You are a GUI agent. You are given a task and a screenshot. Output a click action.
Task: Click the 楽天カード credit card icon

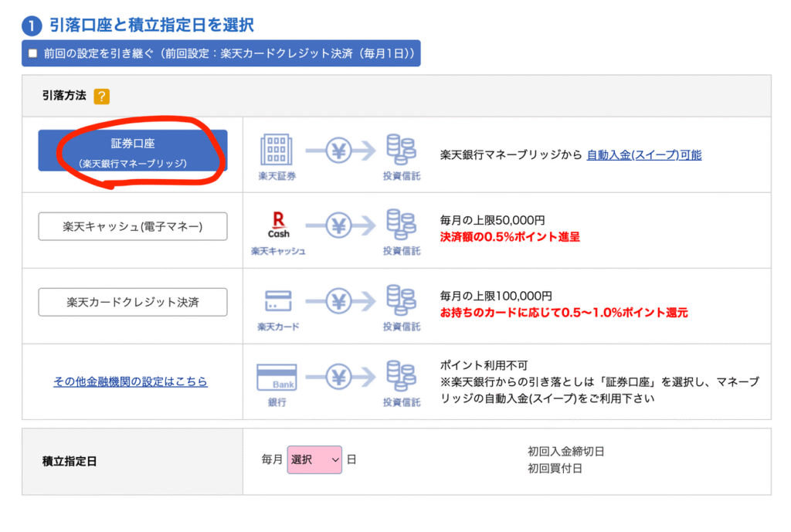click(278, 300)
